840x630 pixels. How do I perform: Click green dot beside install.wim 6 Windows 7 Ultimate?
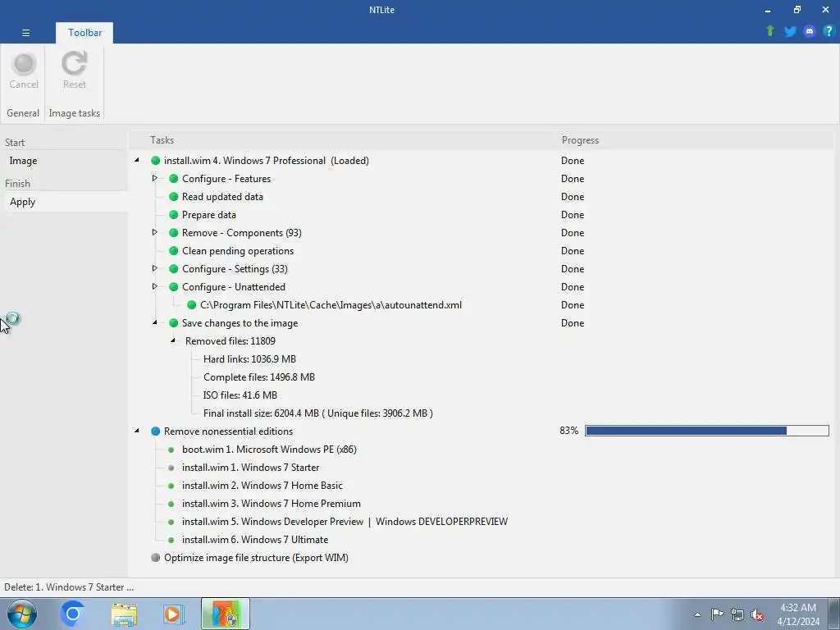171,540
